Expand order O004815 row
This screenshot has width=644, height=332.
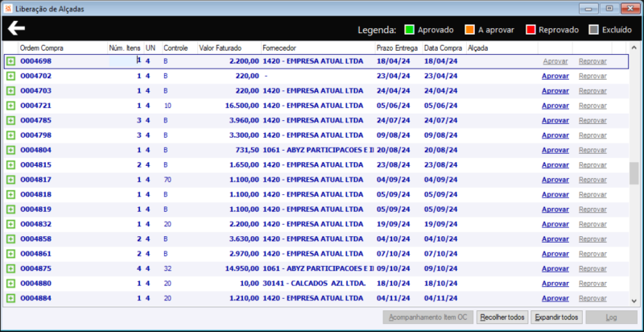(10, 164)
